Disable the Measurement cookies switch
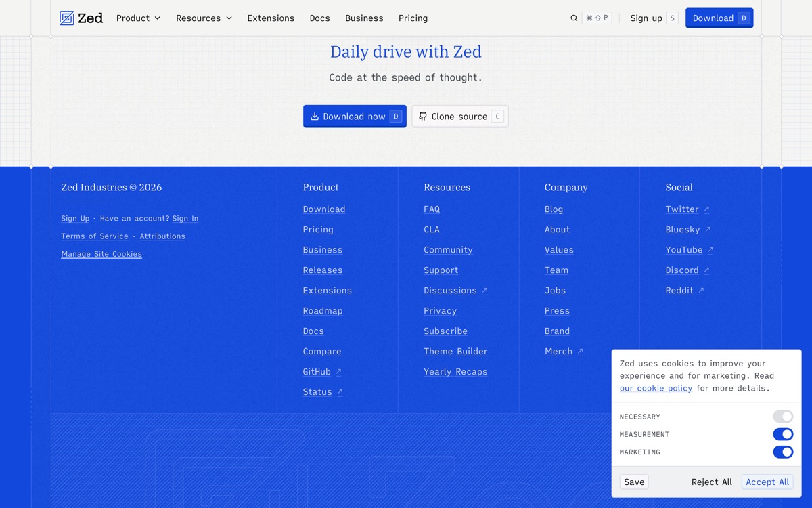Screen dimensions: 812x508 pyautogui.click(x=783, y=434)
